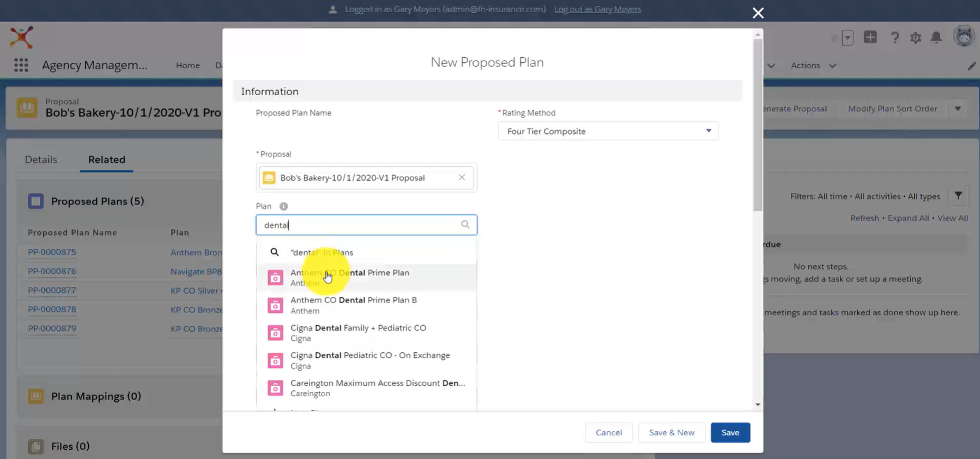This screenshot has width=980, height=459.
Task: Open PP-0000875 proposed plan link
Action: tap(52, 252)
